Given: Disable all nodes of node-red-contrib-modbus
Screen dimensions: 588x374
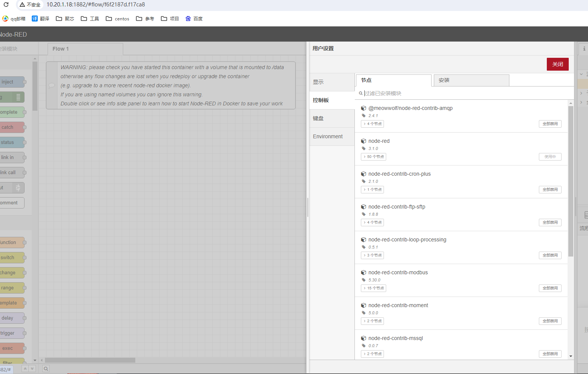Looking at the screenshot, I should (550, 288).
